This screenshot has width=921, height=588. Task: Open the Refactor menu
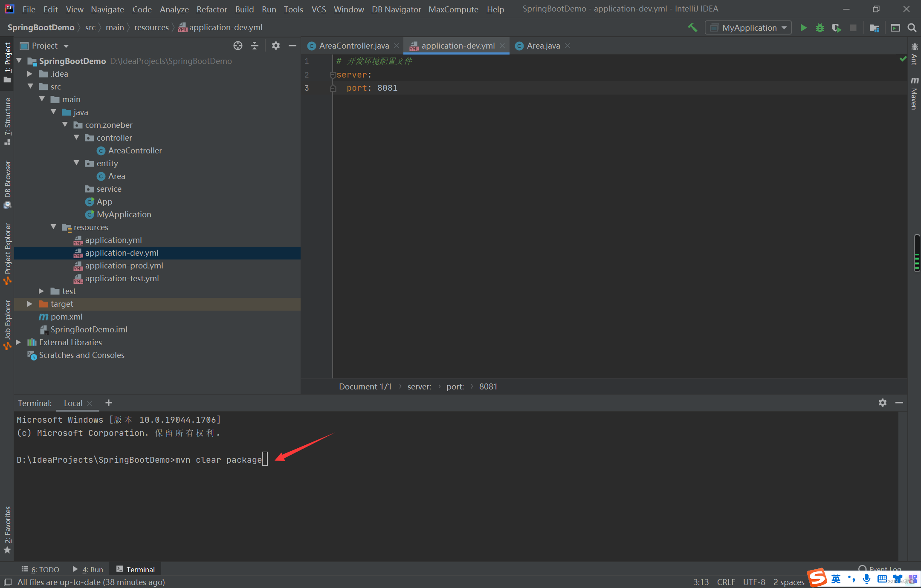(211, 9)
